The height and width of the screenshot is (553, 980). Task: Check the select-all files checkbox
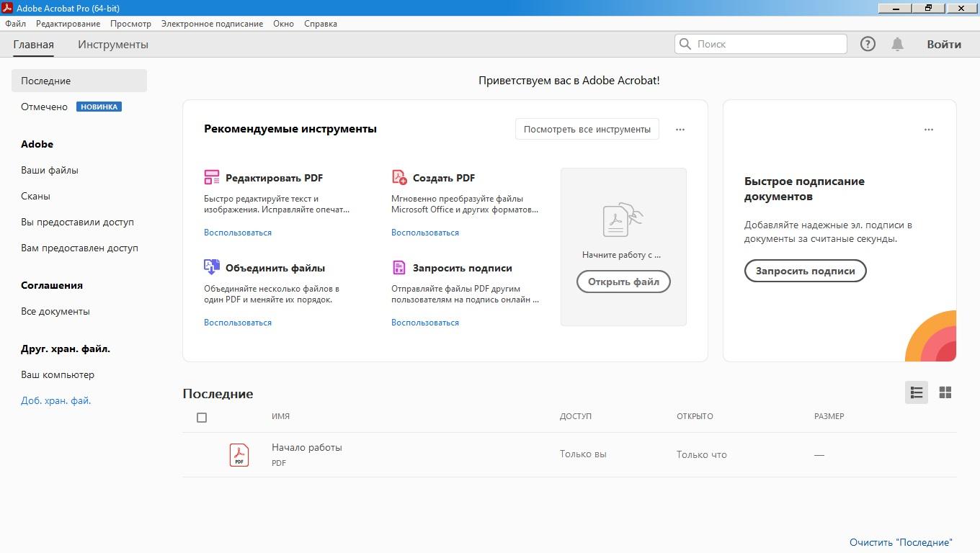(202, 418)
